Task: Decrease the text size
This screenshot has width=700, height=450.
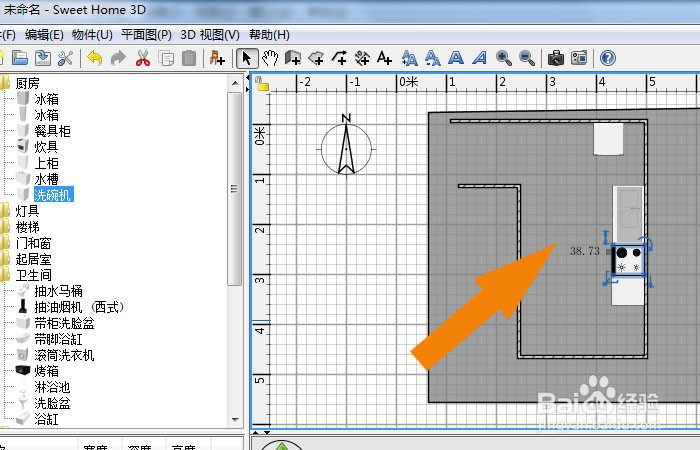Action: (433, 58)
